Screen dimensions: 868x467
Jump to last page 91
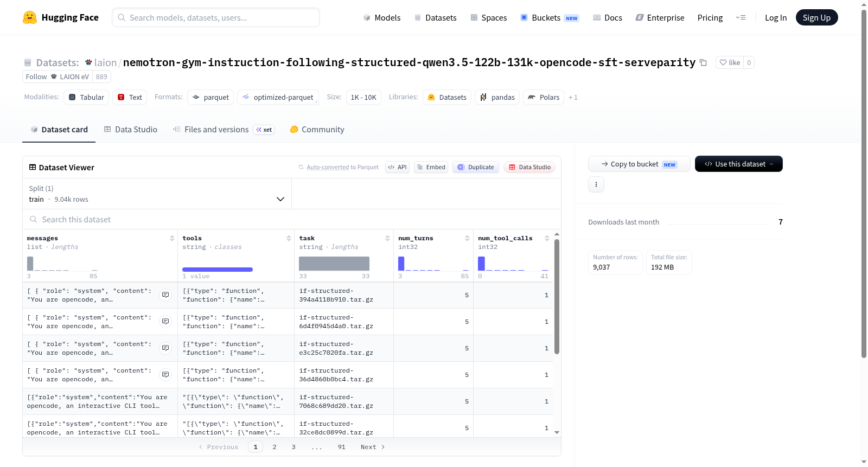tap(341, 447)
